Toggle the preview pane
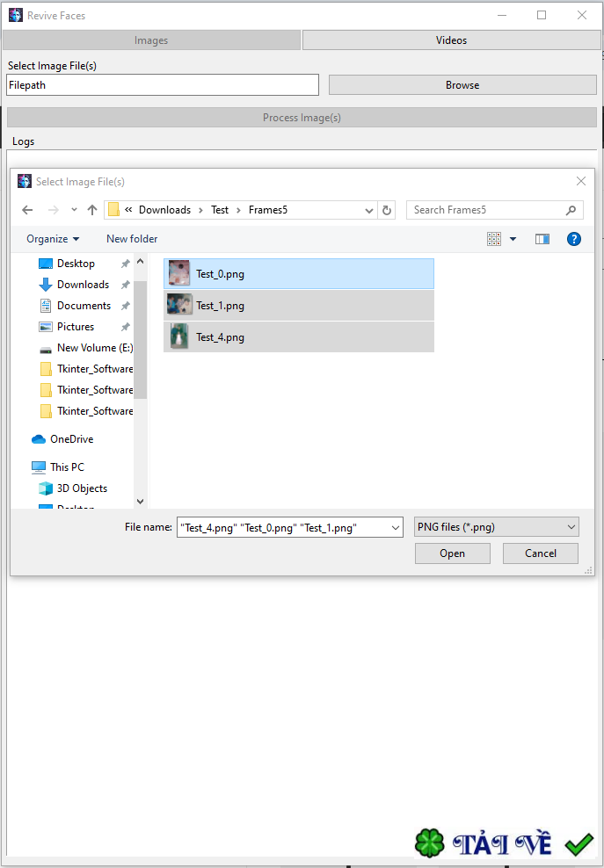604x868 pixels. point(542,239)
